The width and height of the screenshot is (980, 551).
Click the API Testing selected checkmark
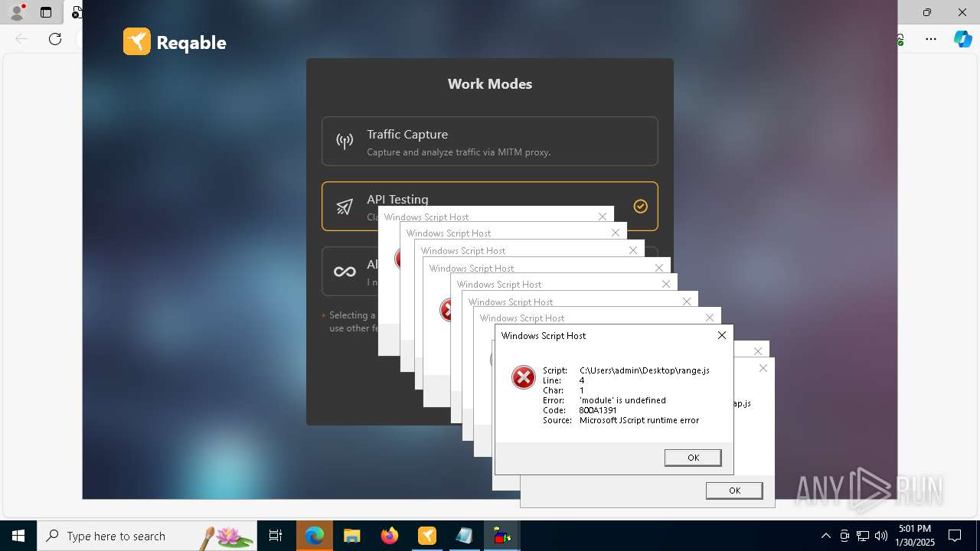pos(641,206)
